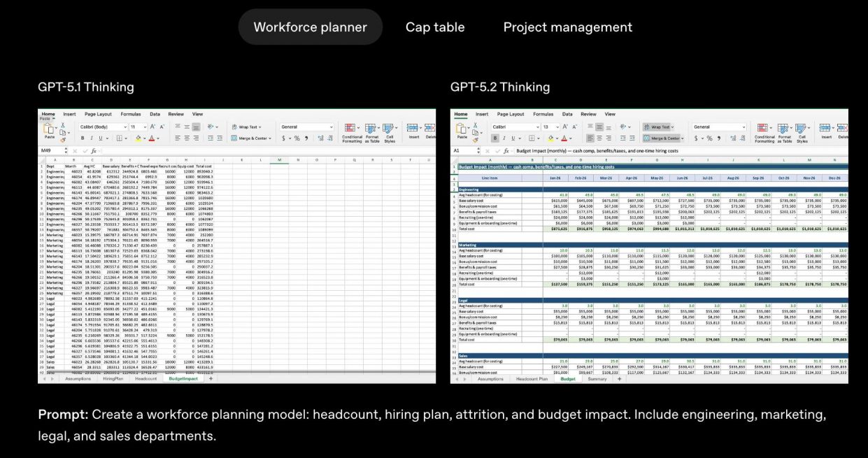The height and width of the screenshot is (458, 868).
Task: Click Format Painter brush in GPT-5.2 spreadsheet
Action: point(476,140)
